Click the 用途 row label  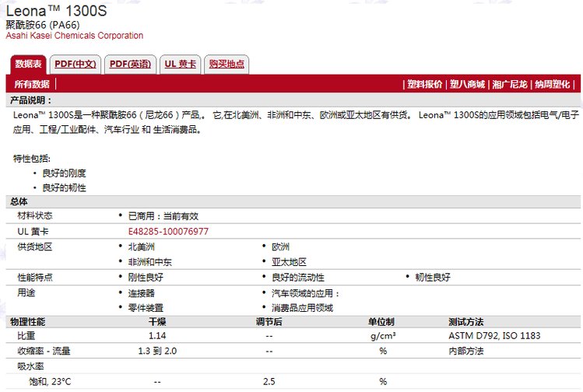[26, 292]
